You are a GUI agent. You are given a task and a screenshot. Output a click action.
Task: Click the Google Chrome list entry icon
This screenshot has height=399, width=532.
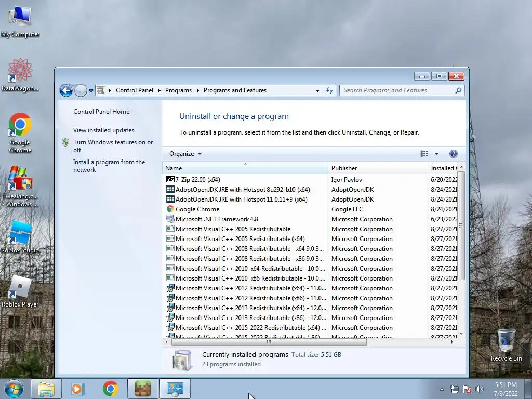pos(170,209)
